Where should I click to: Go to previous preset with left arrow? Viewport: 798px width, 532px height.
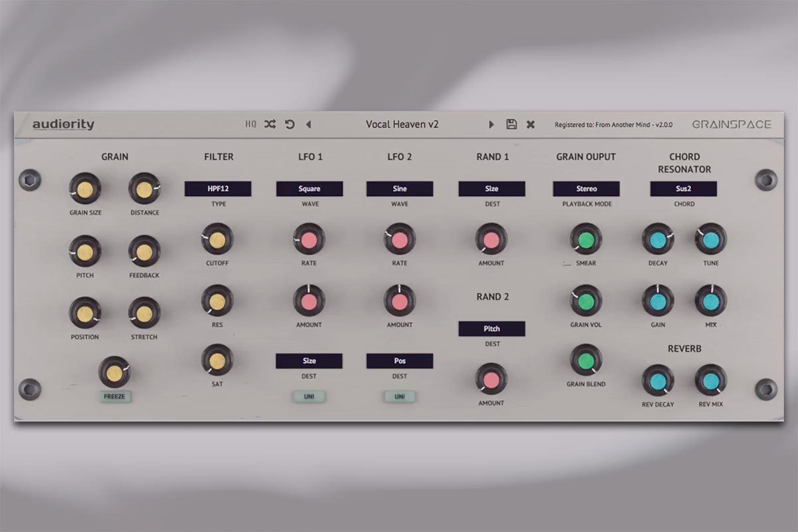[309, 124]
